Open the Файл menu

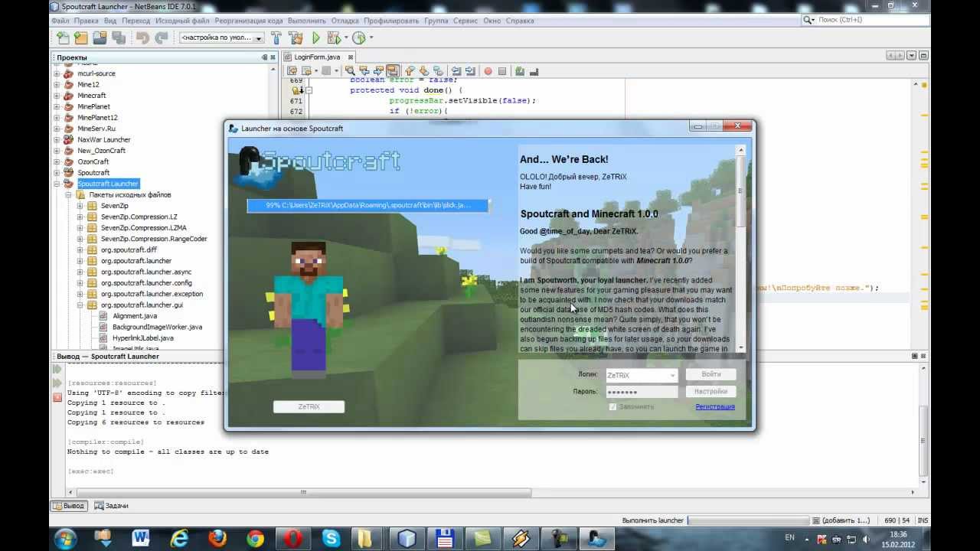[60, 21]
